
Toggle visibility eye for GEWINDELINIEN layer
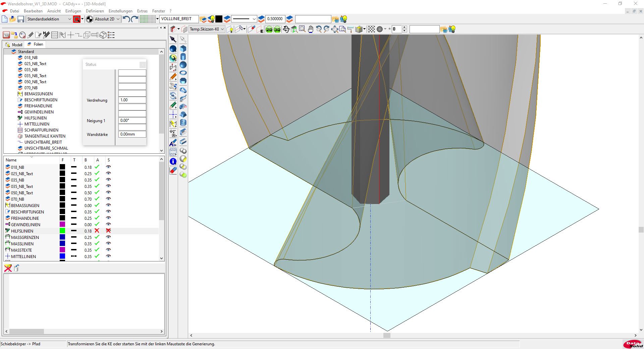tap(108, 225)
